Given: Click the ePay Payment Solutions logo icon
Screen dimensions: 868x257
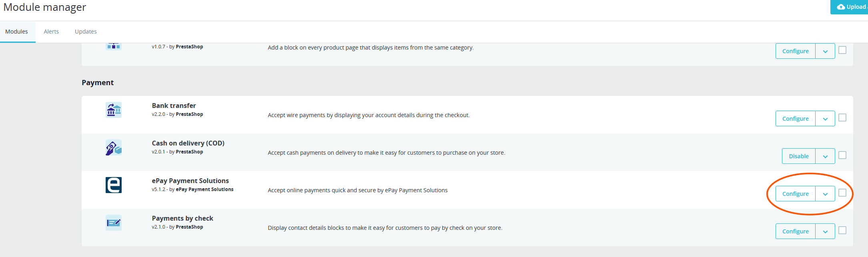Looking at the screenshot, I should click(x=114, y=185).
